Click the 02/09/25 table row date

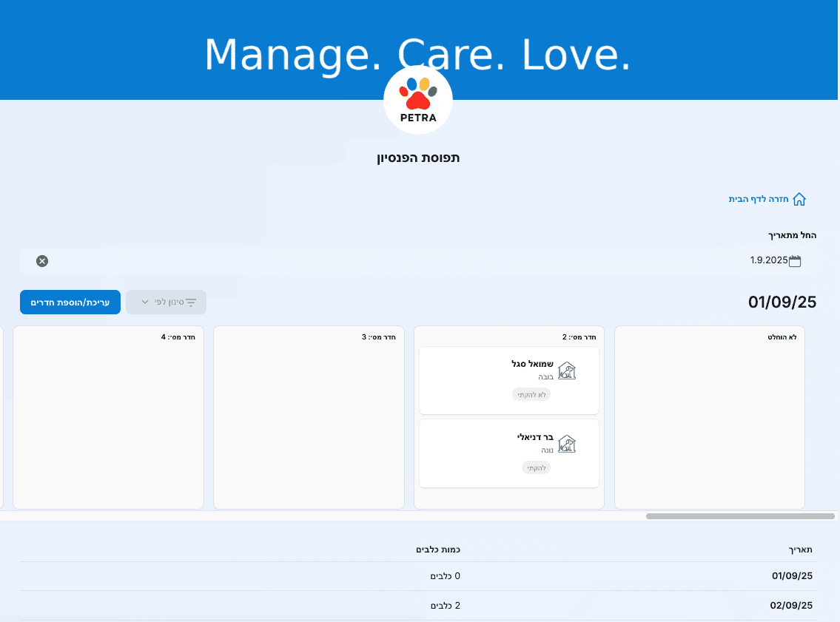(x=791, y=606)
